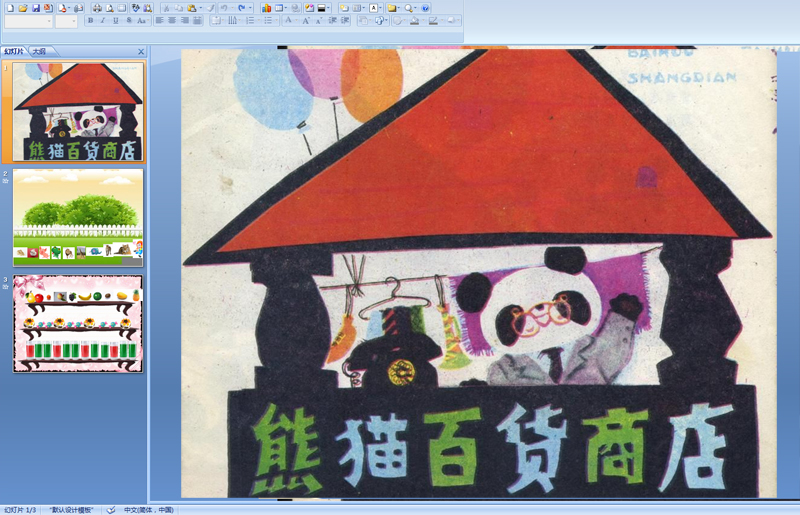The height and width of the screenshot is (515, 800).
Task: Click the line color pen button
Action: 433,20
